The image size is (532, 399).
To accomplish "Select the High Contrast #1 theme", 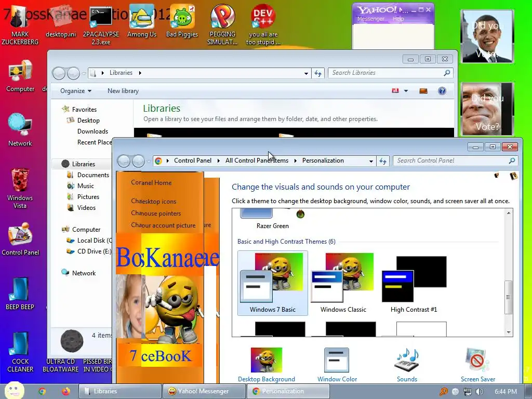I will (414, 283).
